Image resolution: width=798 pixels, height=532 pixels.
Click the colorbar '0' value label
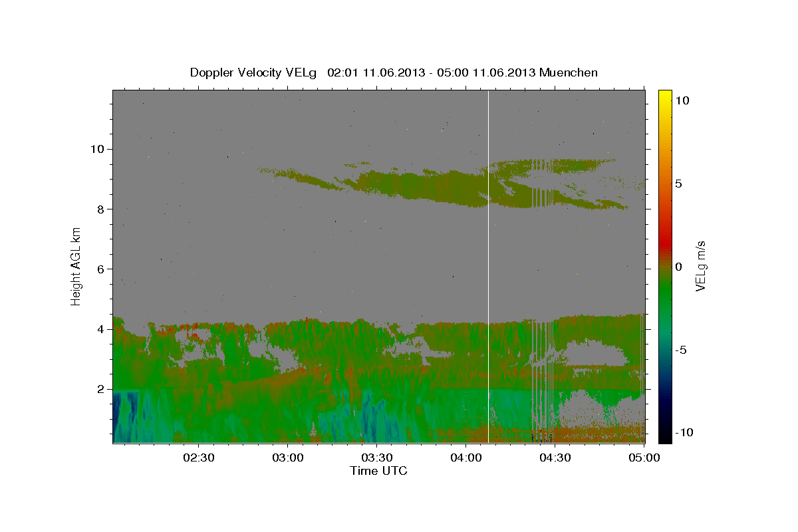pyautogui.click(x=678, y=267)
